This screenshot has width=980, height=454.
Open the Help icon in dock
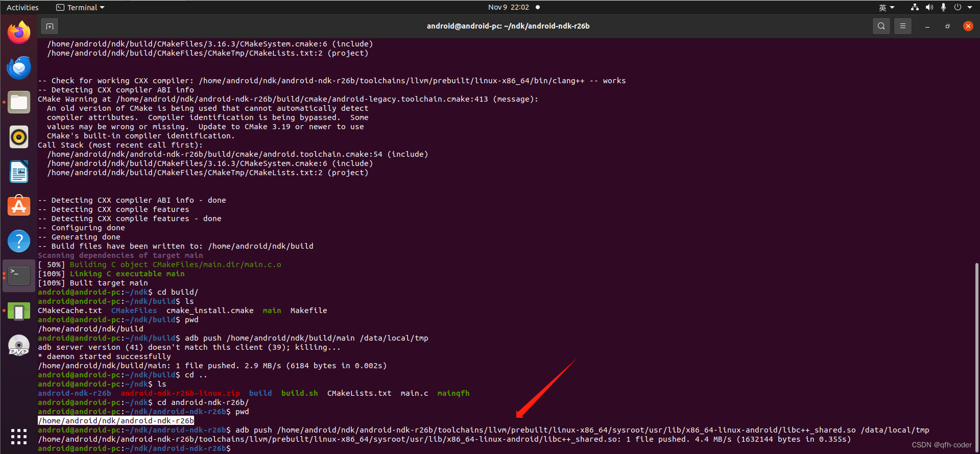19,241
